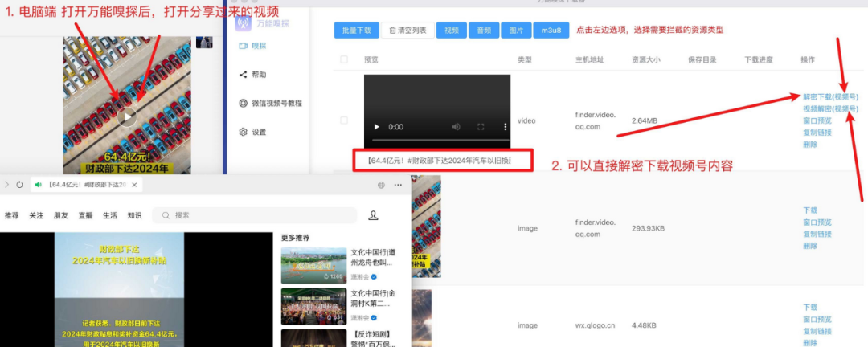Viewport: 868px width, 347px height.
Task: Click the globe icon in browser window
Action: coord(381,185)
